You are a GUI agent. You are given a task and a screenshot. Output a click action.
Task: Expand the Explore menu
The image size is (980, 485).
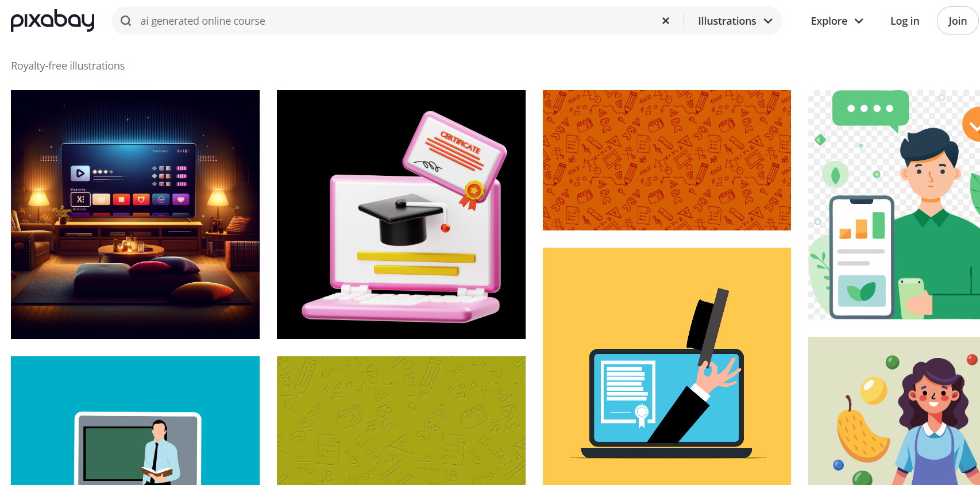pyautogui.click(x=837, y=21)
